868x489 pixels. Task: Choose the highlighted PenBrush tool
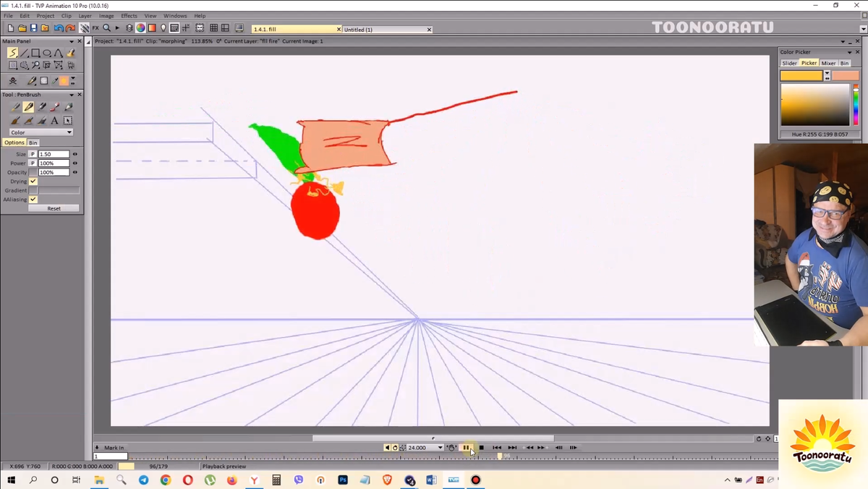(28, 107)
